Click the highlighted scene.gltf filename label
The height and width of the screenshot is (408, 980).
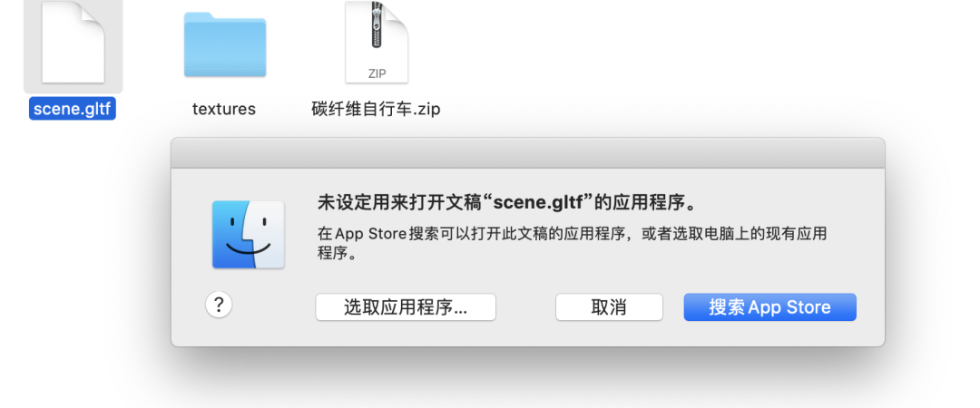[73, 109]
